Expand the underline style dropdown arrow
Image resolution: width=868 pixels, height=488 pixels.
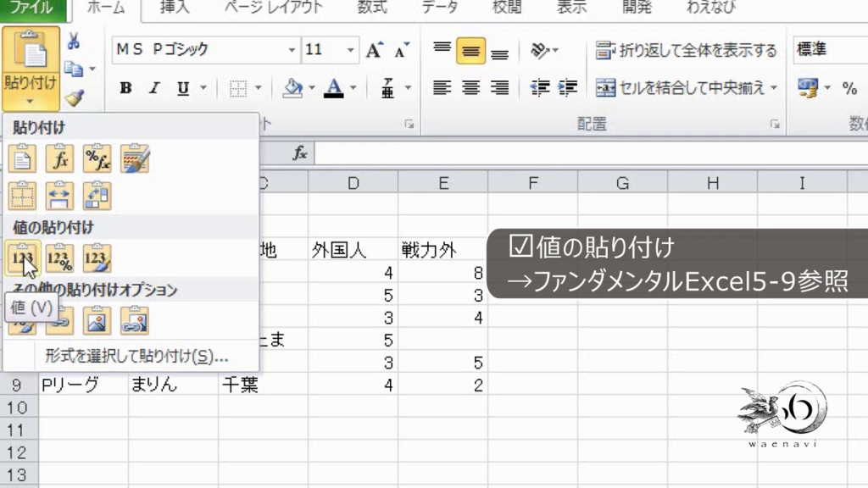click(203, 88)
